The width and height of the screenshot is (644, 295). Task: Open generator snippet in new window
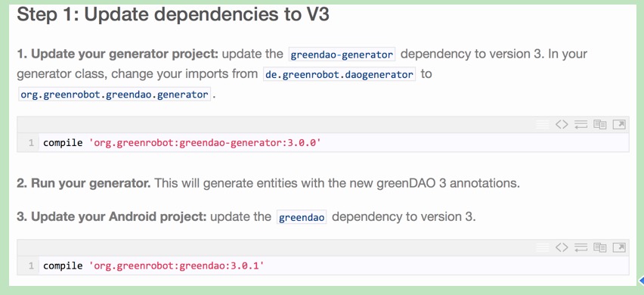pyautogui.click(x=619, y=125)
